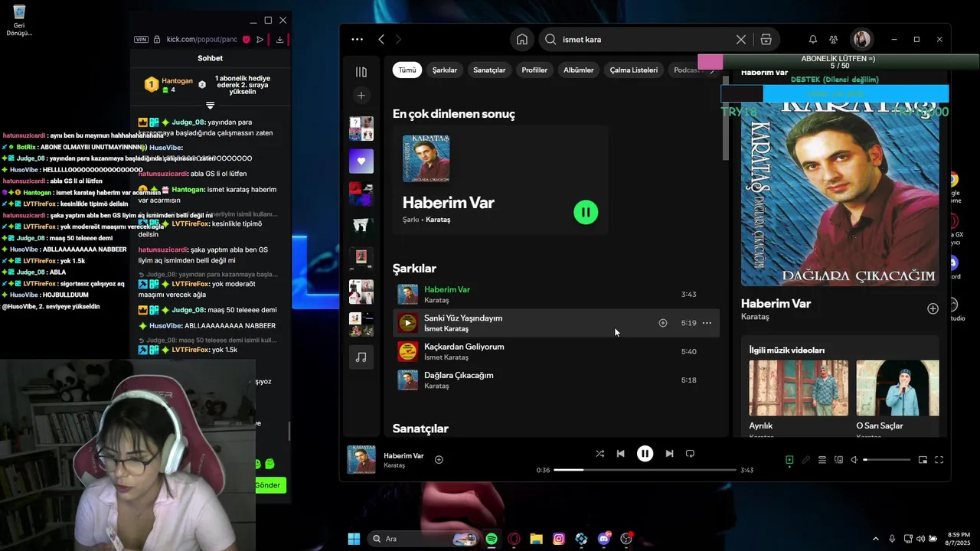Open Instagram from the taskbar
Image resolution: width=980 pixels, height=551 pixels.
point(559,539)
